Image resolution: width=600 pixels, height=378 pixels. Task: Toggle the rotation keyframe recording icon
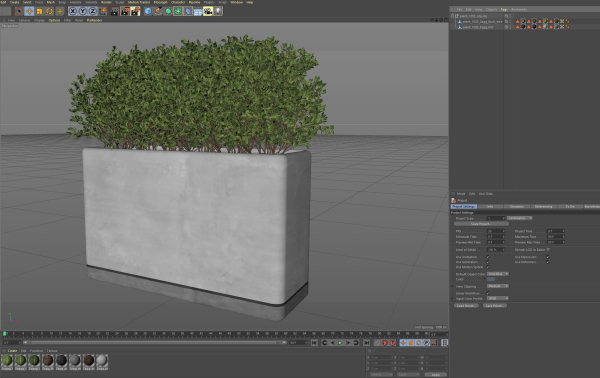418,343
